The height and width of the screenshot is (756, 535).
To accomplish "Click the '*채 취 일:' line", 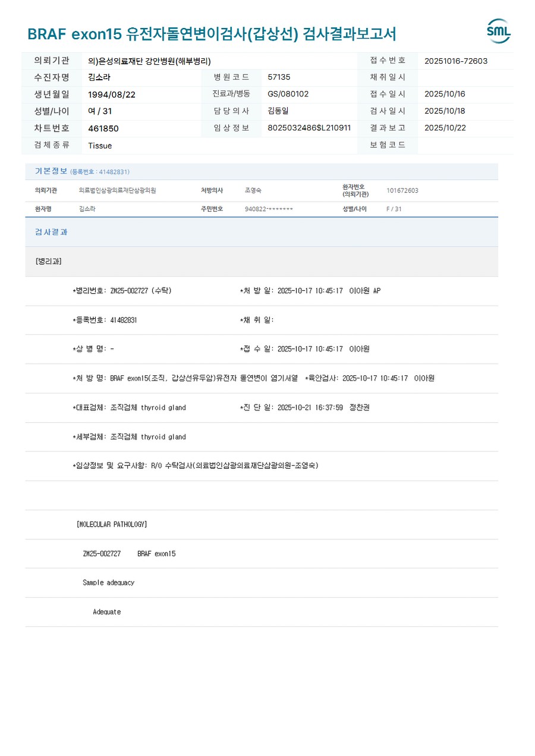I will click(x=257, y=320).
